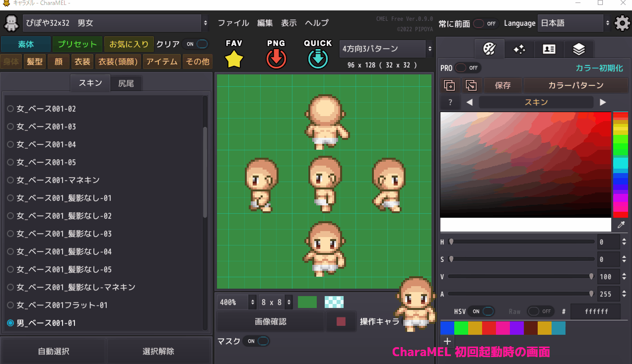This screenshot has width=632, height=364.
Task: Click the add color palette icon
Action: pos(449,85)
